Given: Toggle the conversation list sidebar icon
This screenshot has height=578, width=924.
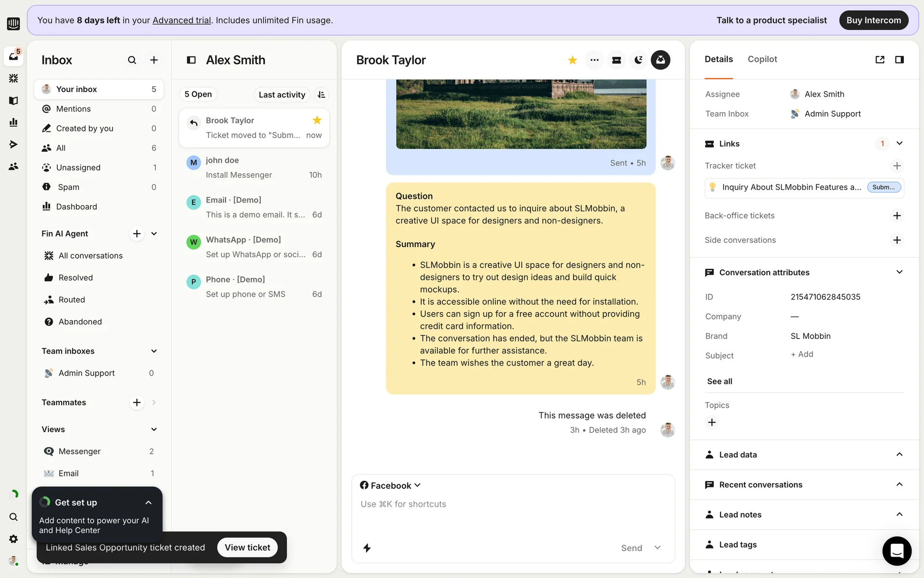Looking at the screenshot, I should (x=191, y=60).
